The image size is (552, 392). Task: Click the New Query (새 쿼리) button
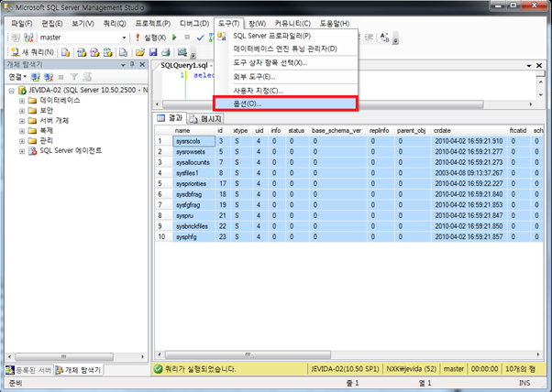coord(32,52)
